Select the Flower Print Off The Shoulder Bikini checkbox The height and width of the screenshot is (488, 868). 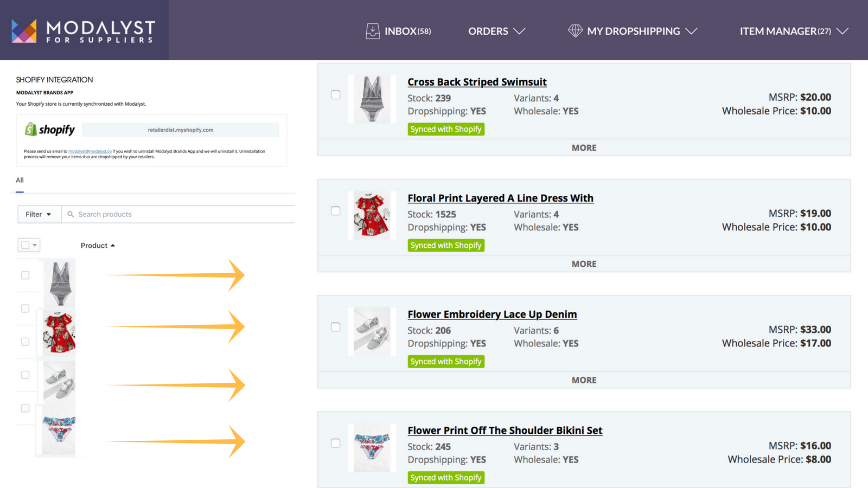click(x=335, y=443)
